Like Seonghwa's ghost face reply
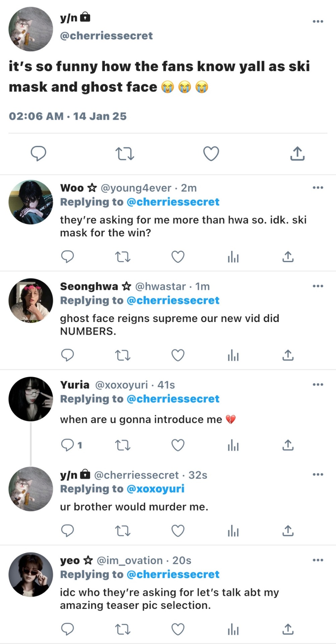 pyautogui.click(x=178, y=355)
